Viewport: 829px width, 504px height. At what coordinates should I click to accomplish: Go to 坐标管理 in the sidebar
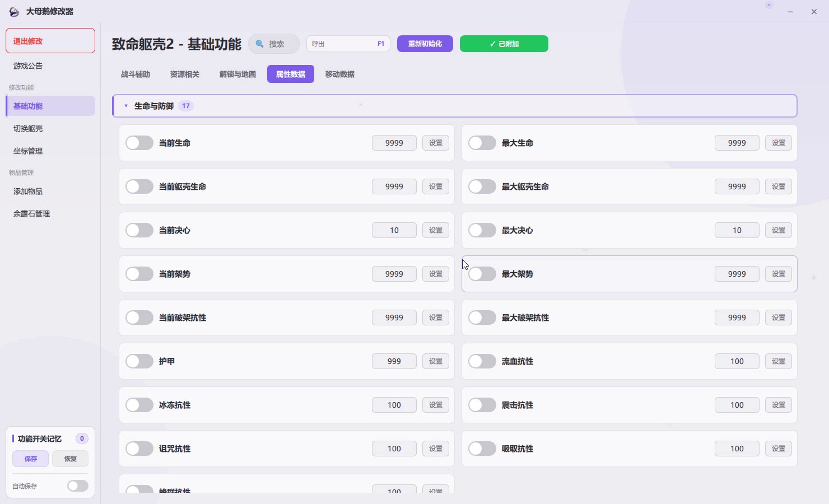tap(50, 151)
